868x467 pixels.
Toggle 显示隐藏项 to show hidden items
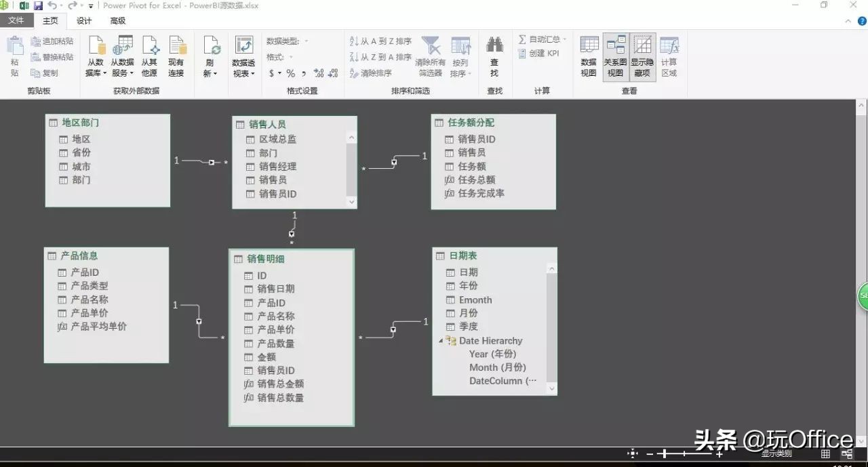point(642,54)
